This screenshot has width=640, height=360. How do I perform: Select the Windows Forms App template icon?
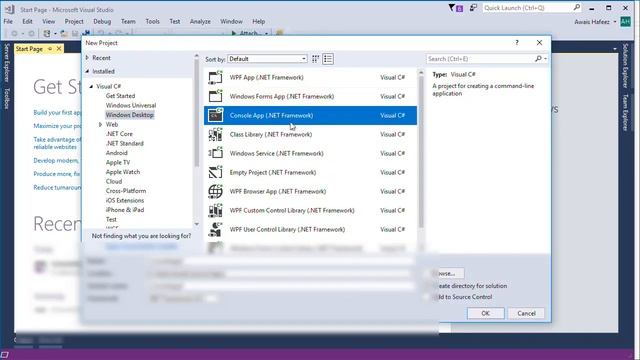[215, 96]
